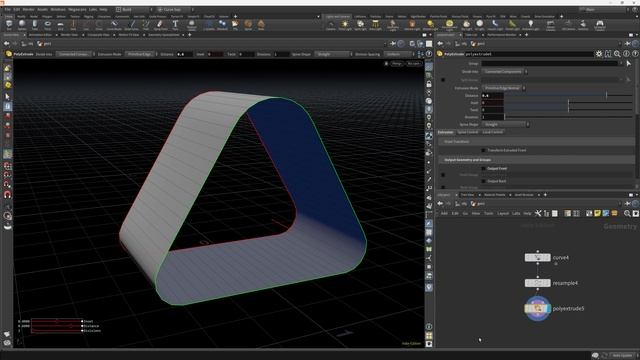Open Spine Shape dropdown in parameter pane
Image resolution: width=640 pixels, height=360 pixels.
tap(506, 124)
